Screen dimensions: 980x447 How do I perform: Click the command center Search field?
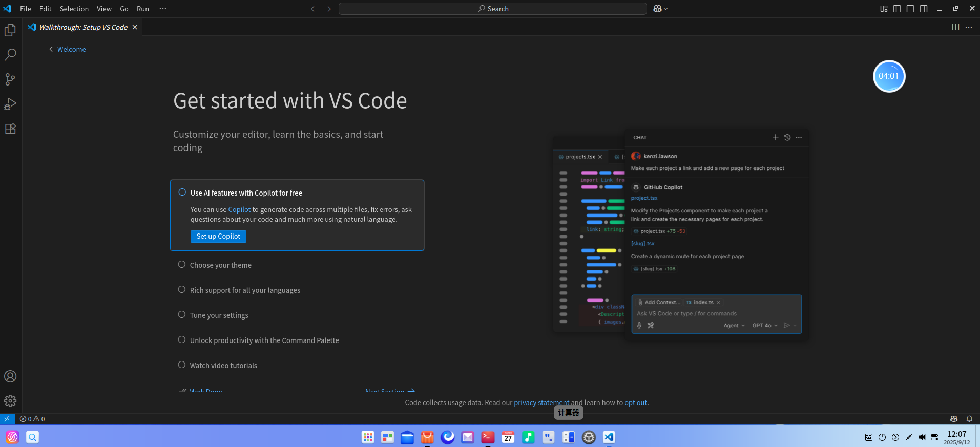pyautogui.click(x=493, y=9)
